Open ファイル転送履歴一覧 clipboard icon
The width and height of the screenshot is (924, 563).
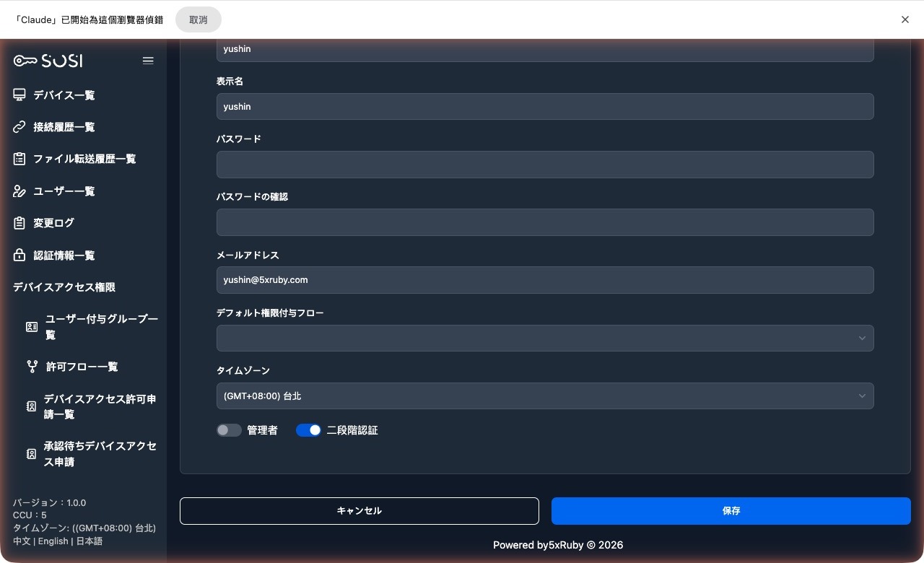[19, 159]
